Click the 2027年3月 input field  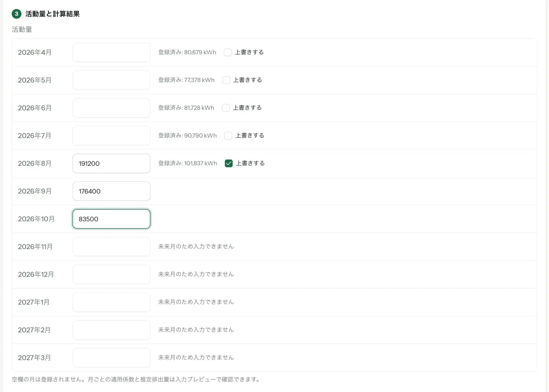pyautogui.click(x=112, y=358)
